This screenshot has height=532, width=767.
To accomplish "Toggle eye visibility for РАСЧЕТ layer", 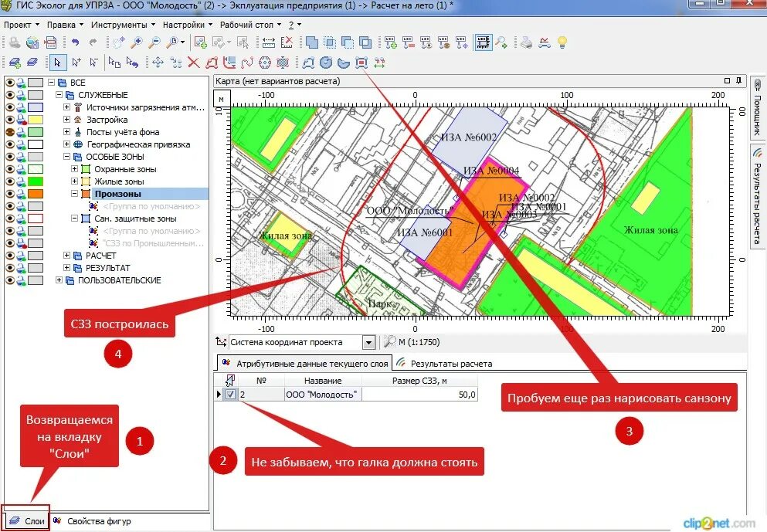I will pyautogui.click(x=10, y=256).
